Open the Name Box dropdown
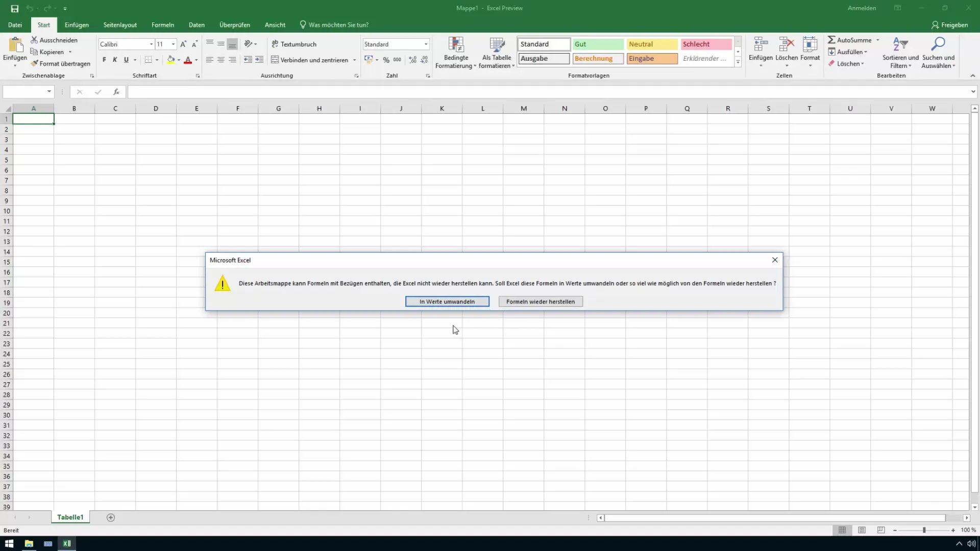Image resolution: width=980 pixels, height=551 pixels. tap(49, 92)
